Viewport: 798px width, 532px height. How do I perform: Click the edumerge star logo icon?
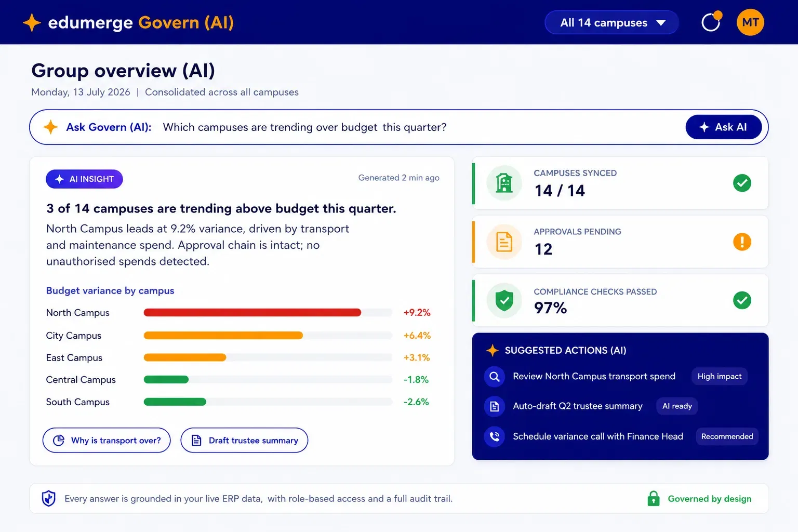point(32,22)
